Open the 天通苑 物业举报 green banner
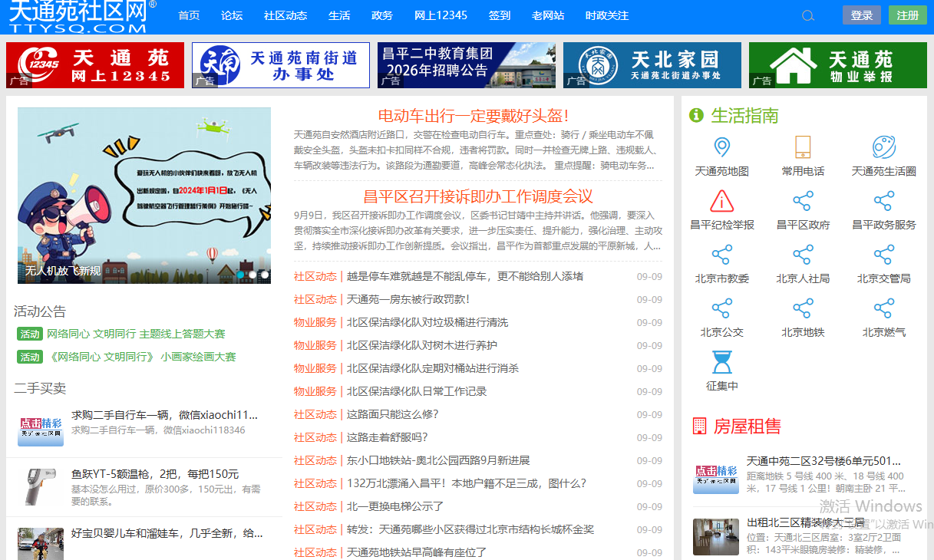 pos(838,65)
